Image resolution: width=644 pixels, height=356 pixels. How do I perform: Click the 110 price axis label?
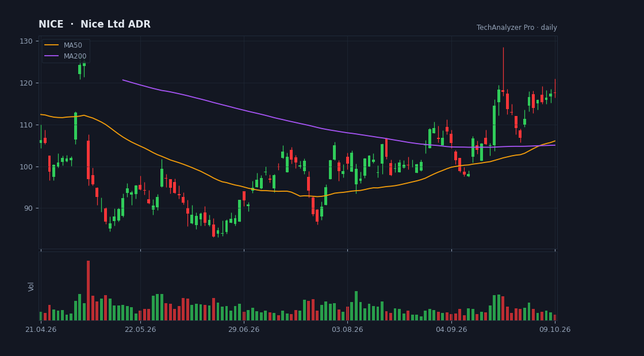(x=26, y=125)
